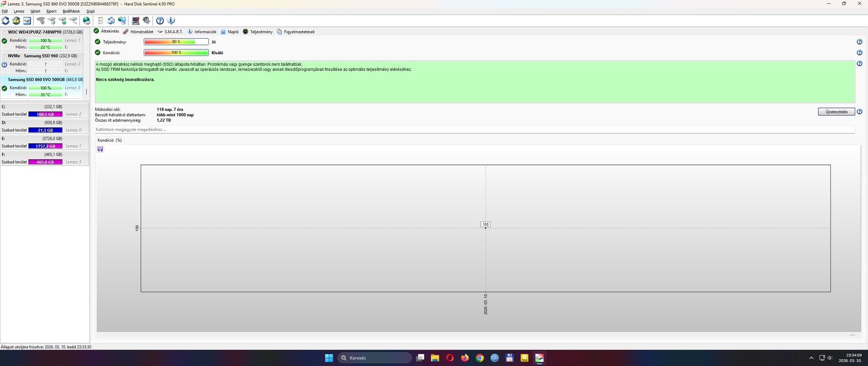Click the Teljesítmény 80 % progress bar
The width and height of the screenshot is (868, 366).
coord(176,42)
